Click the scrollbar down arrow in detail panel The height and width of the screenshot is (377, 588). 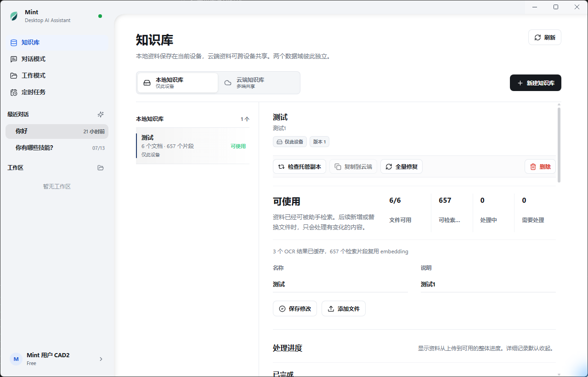pos(559,375)
